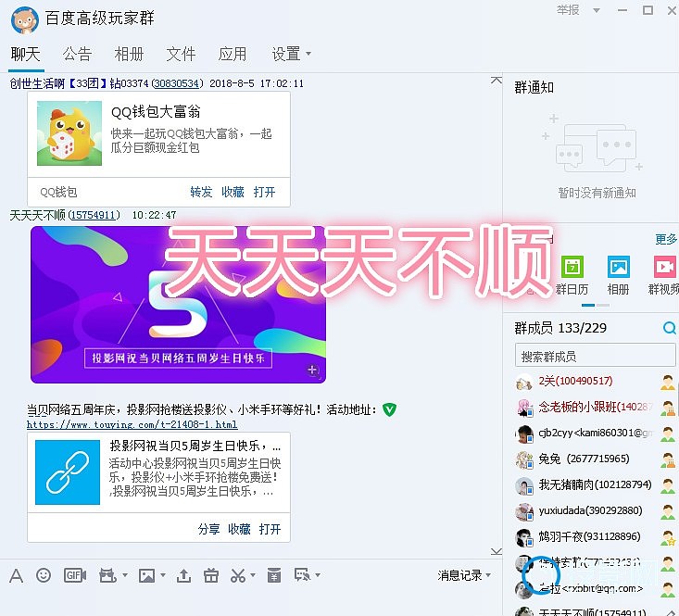Screen dimensions: 679x616
Task: Click 打开 on the touying link card
Action: 270,529
